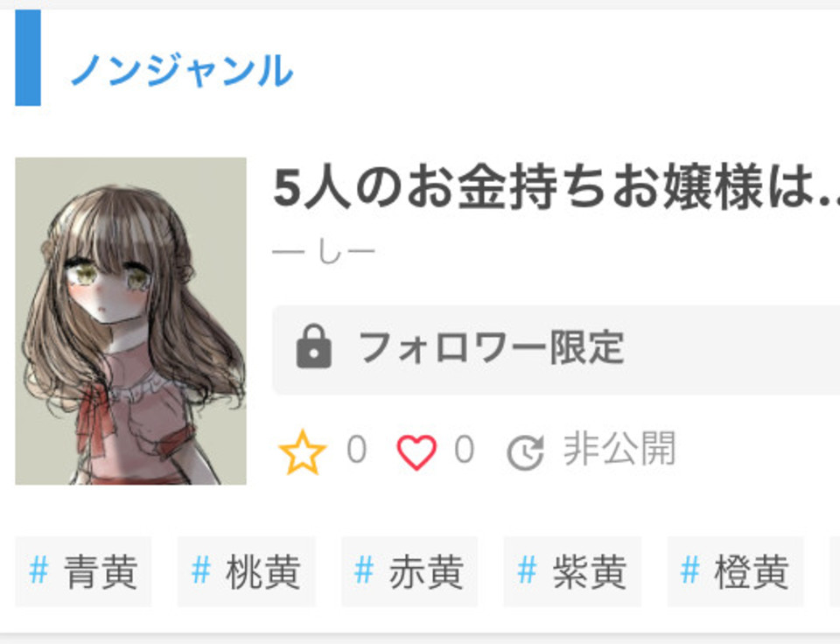The width and height of the screenshot is (840, 644).
Task: Select the 橙黄 tag
Action: coord(736,571)
